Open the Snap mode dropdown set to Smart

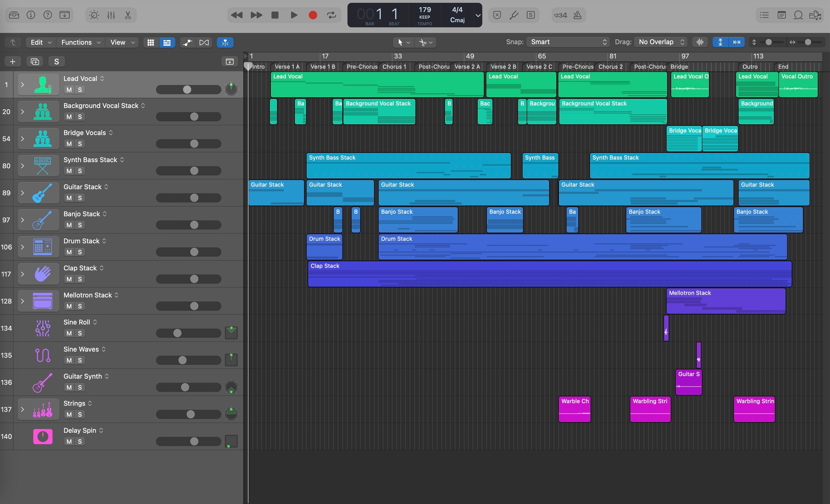[x=568, y=42]
